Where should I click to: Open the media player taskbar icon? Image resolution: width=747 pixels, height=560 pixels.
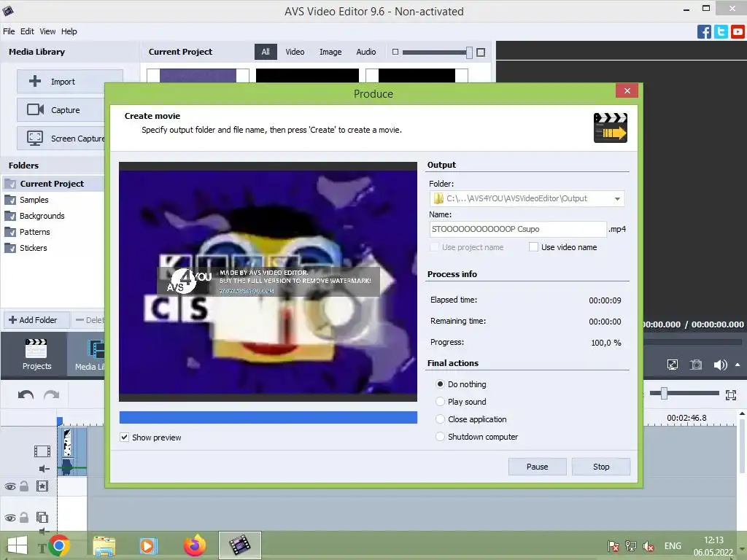(x=148, y=545)
